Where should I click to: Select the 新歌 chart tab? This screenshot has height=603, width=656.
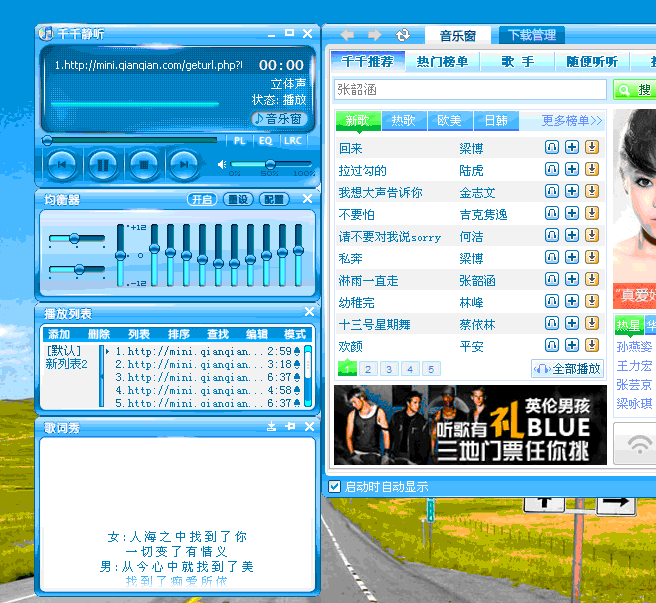(358, 121)
